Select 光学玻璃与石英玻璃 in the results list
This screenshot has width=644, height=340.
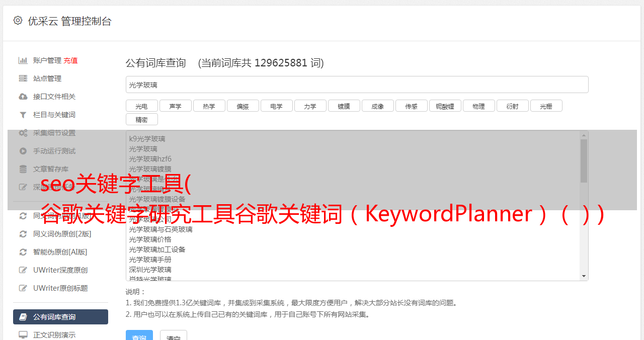pos(160,229)
